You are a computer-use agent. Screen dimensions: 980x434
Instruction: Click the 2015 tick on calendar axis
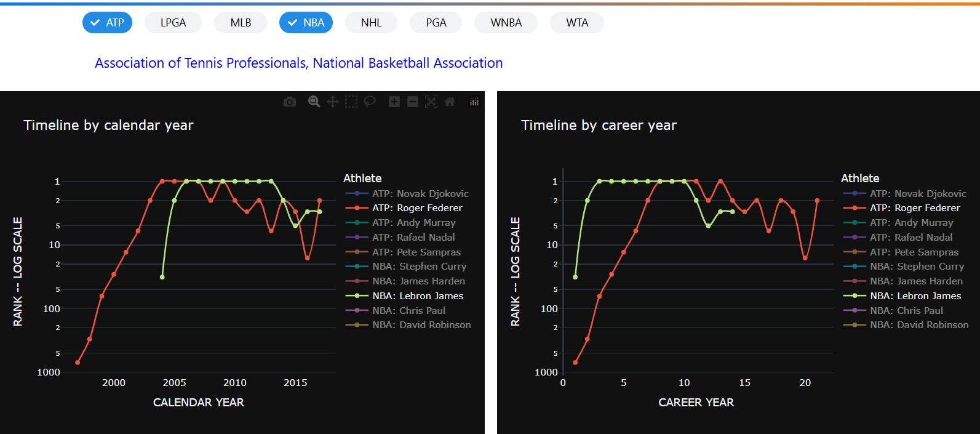pyautogui.click(x=295, y=382)
